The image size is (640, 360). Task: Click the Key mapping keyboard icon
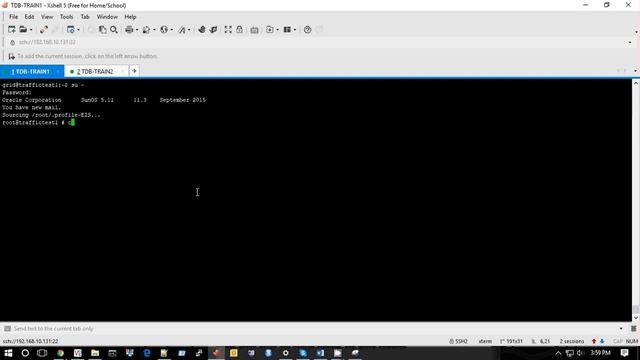tap(254, 30)
